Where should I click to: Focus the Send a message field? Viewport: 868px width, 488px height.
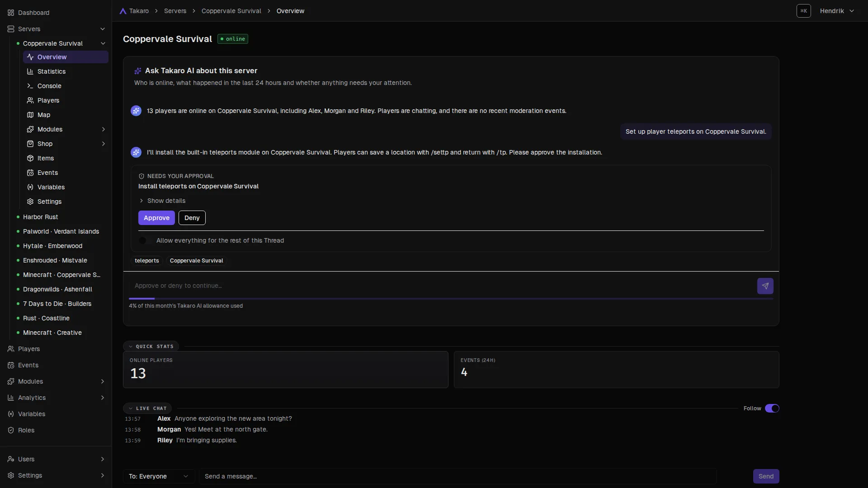[x=458, y=476]
